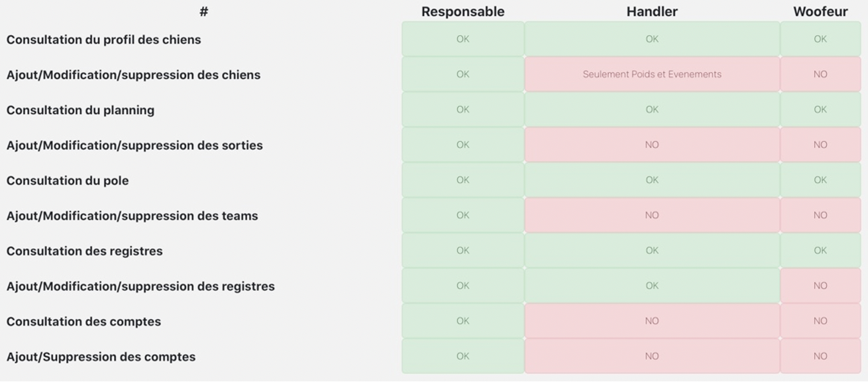Click Handler OK cell for registres modification
868x382 pixels.
point(652,286)
